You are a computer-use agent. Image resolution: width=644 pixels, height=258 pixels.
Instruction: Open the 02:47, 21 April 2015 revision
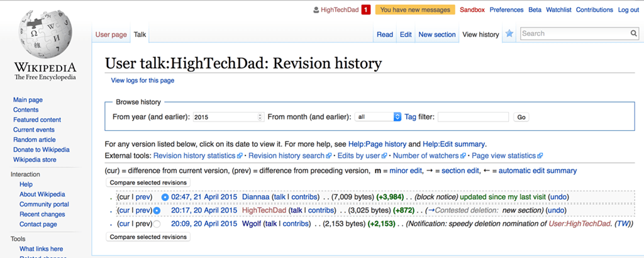tap(204, 197)
